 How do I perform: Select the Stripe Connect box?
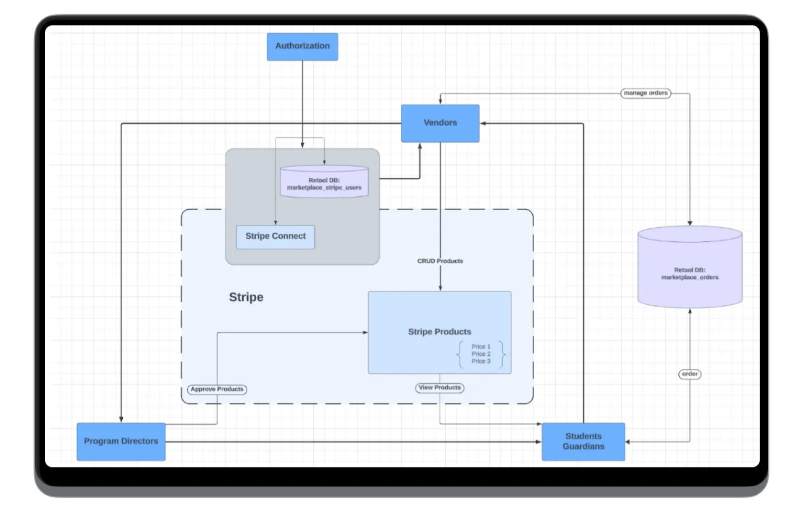(x=275, y=237)
